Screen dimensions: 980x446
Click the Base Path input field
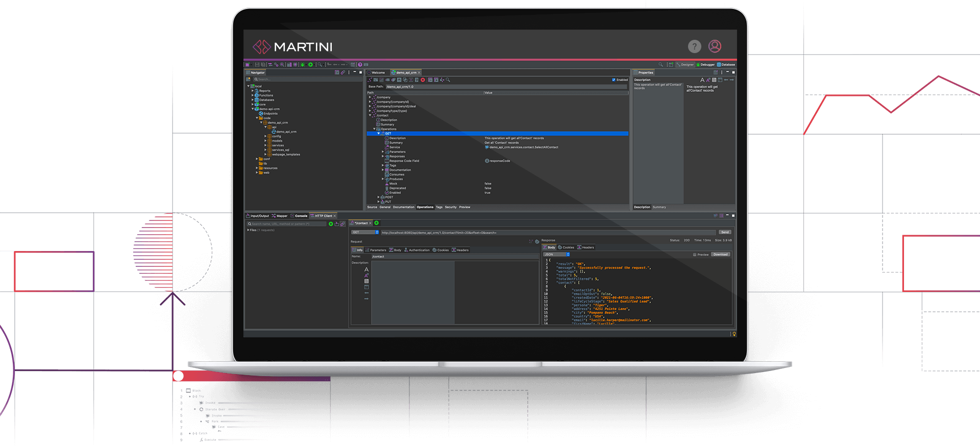[x=505, y=87]
